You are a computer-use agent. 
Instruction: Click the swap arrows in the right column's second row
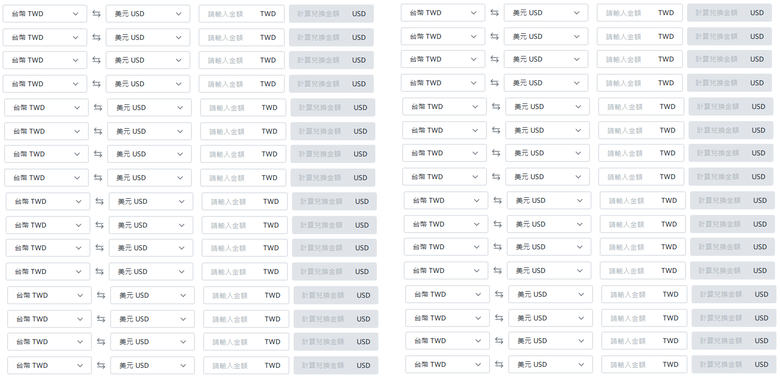pyautogui.click(x=494, y=36)
